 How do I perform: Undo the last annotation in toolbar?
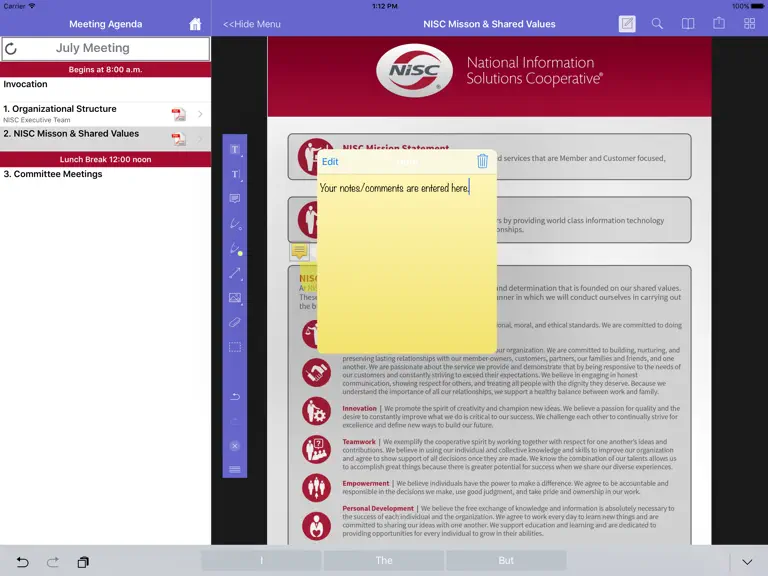(x=235, y=396)
